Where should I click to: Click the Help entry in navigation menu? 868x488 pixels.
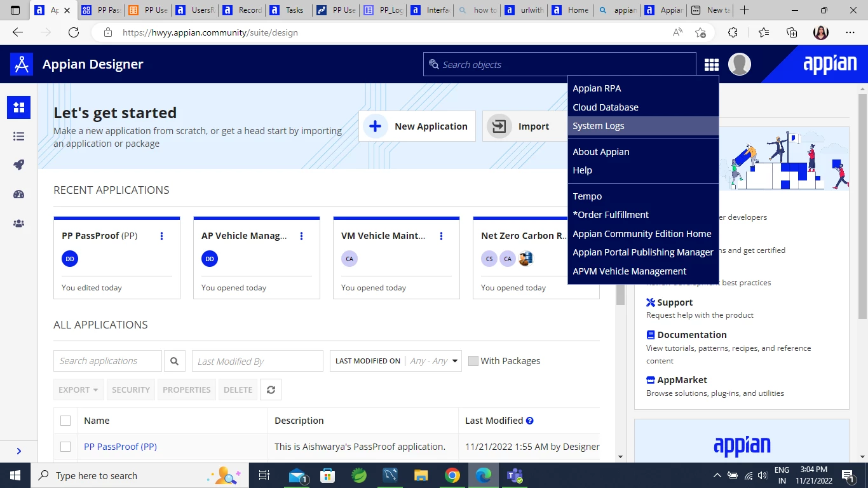click(643, 170)
